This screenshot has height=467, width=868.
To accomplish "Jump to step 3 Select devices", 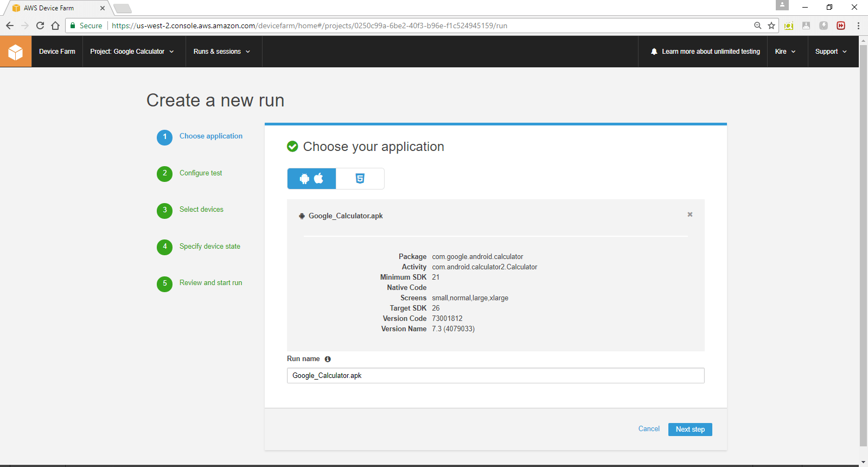I will tap(201, 210).
